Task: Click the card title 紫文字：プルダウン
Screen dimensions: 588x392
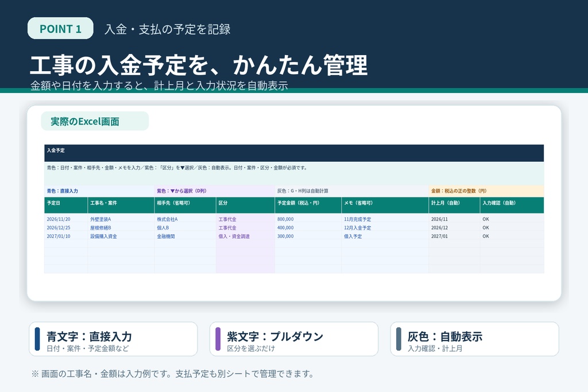Action: [x=275, y=336]
